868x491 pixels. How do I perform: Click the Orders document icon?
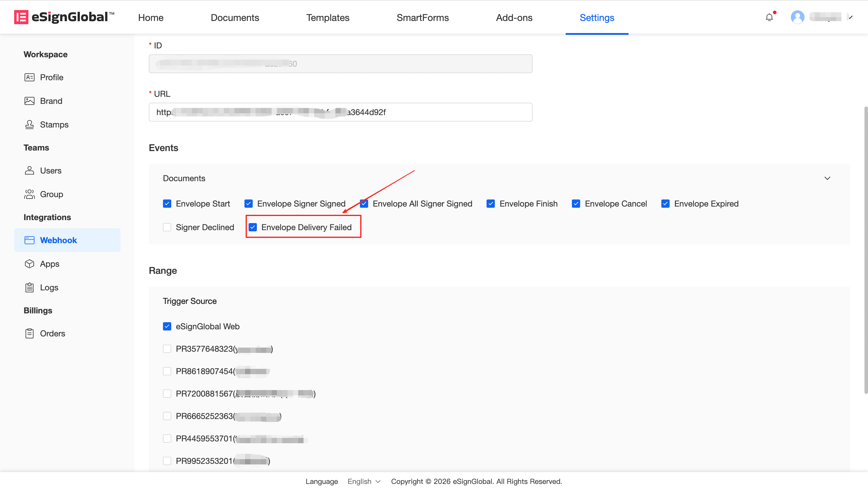[29, 333]
